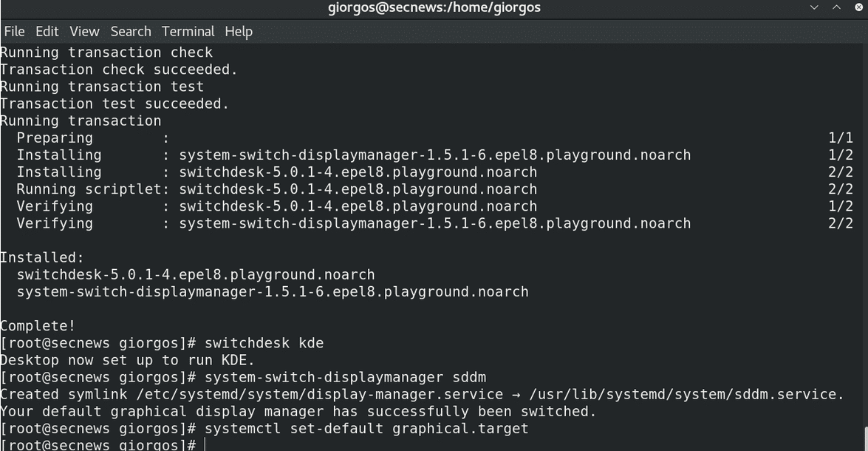The height and width of the screenshot is (451, 868).
Task: Click the Verifying switchdesk package line
Action: point(434,207)
